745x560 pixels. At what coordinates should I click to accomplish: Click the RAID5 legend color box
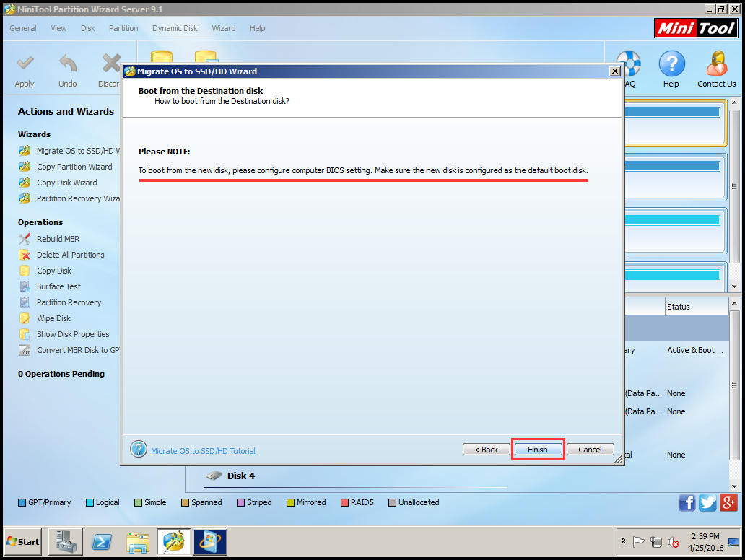pos(345,502)
